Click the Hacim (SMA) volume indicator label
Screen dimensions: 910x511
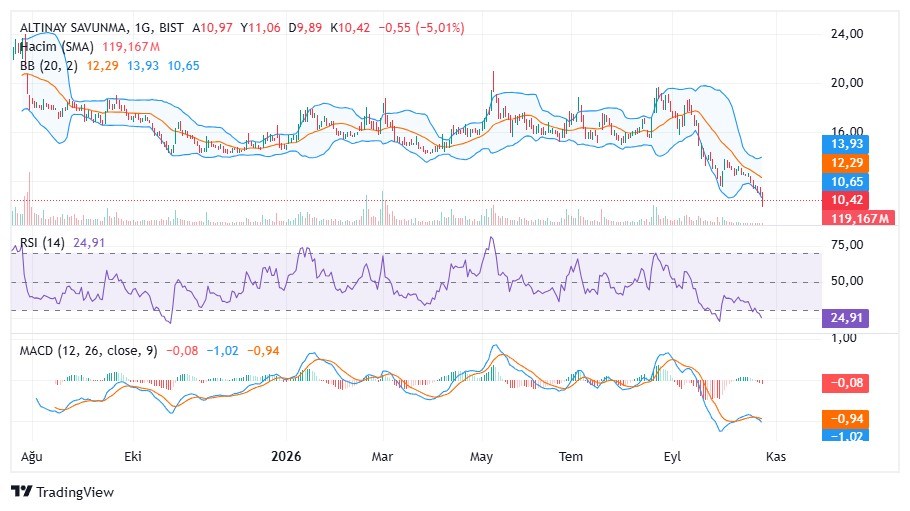(56, 46)
